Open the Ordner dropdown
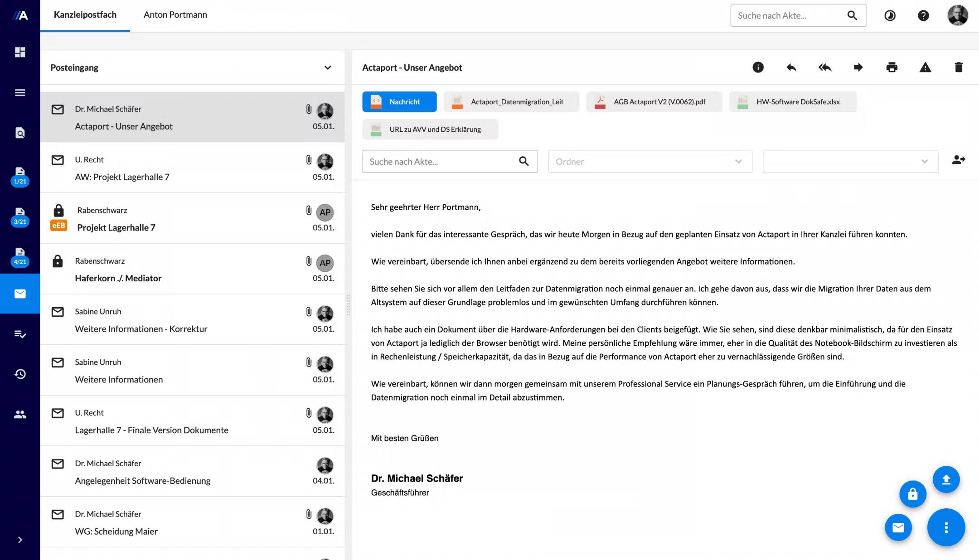The width and height of the screenshot is (979, 560). pos(650,161)
